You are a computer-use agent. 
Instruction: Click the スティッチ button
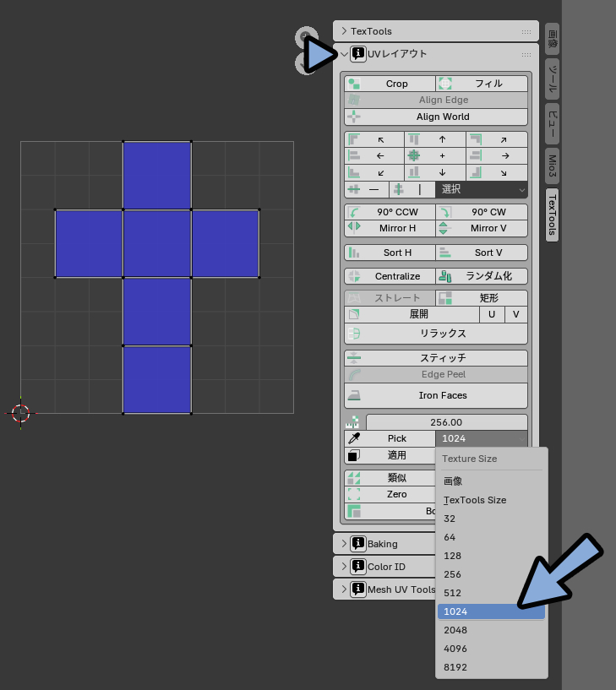point(435,358)
